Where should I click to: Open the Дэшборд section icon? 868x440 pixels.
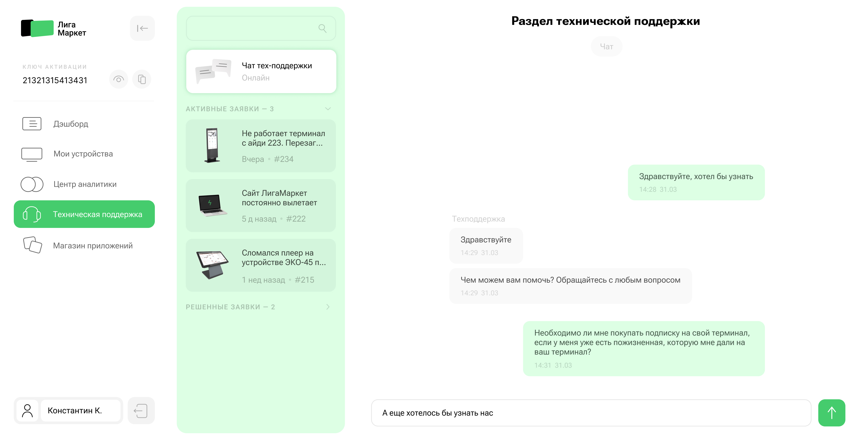point(32,124)
